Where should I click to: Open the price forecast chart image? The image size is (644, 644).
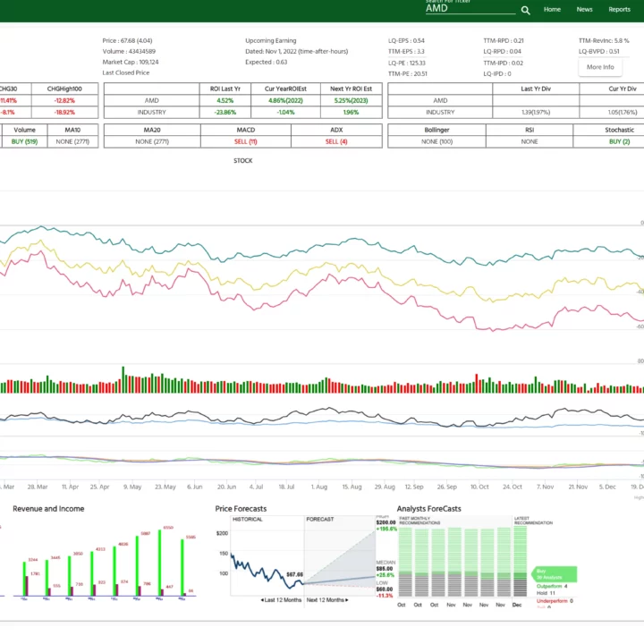click(306, 561)
